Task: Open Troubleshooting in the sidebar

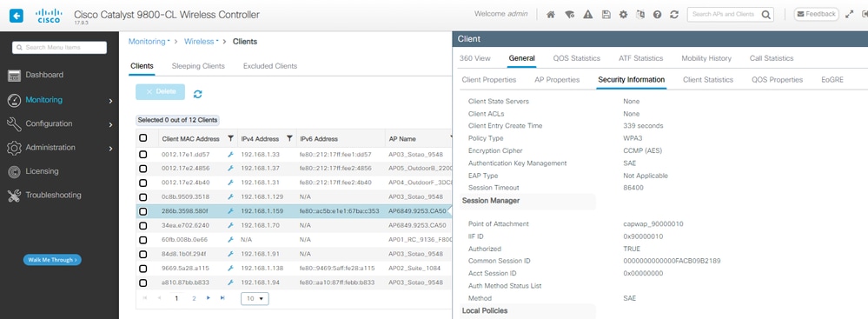Action: tap(53, 195)
